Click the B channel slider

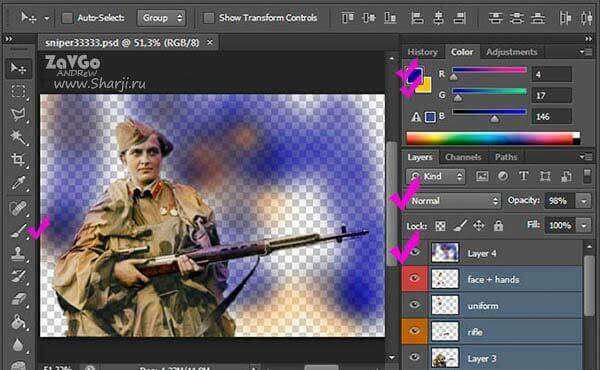pyautogui.click(x=489, y=112)
